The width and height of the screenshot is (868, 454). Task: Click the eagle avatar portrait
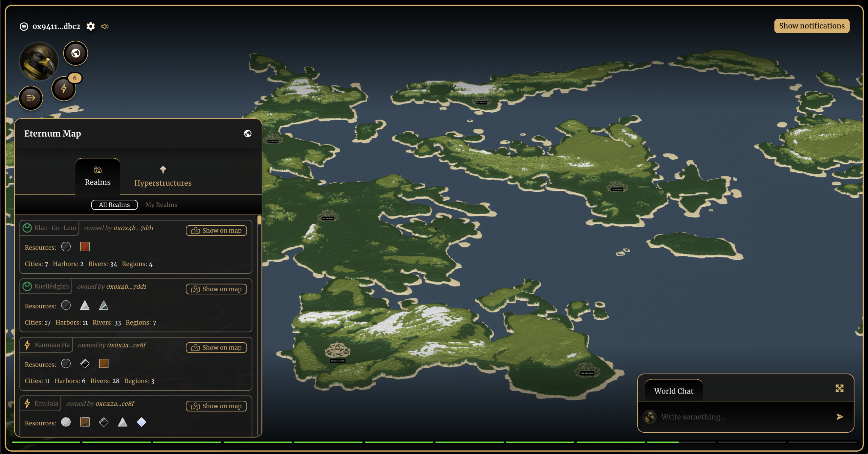point(39,61)
